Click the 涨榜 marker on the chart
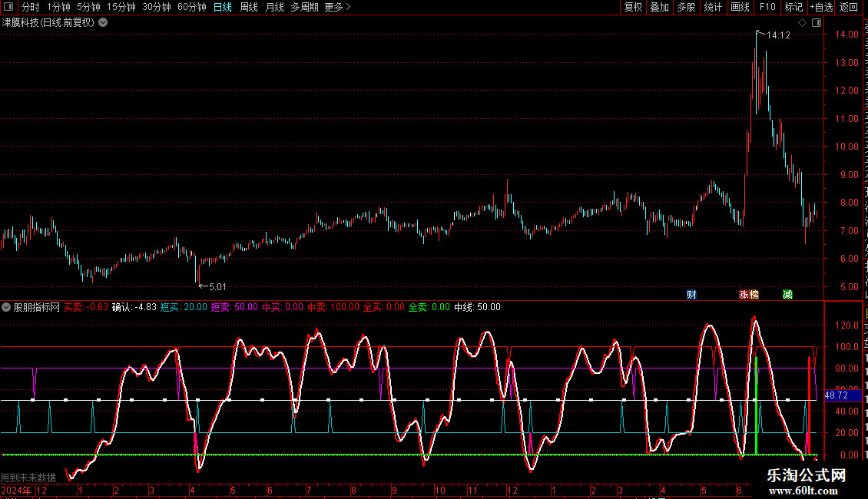868x499 pixels. [749, 294]
